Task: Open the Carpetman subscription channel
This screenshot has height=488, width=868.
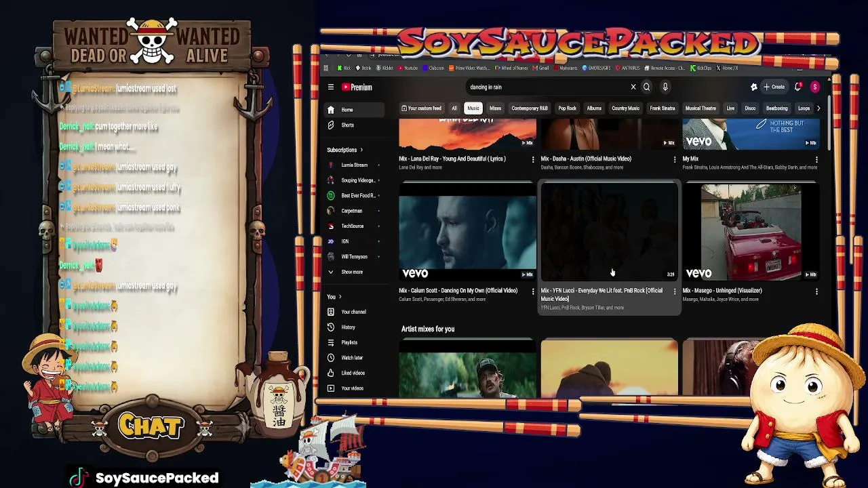Action: (x=353, y=211)
